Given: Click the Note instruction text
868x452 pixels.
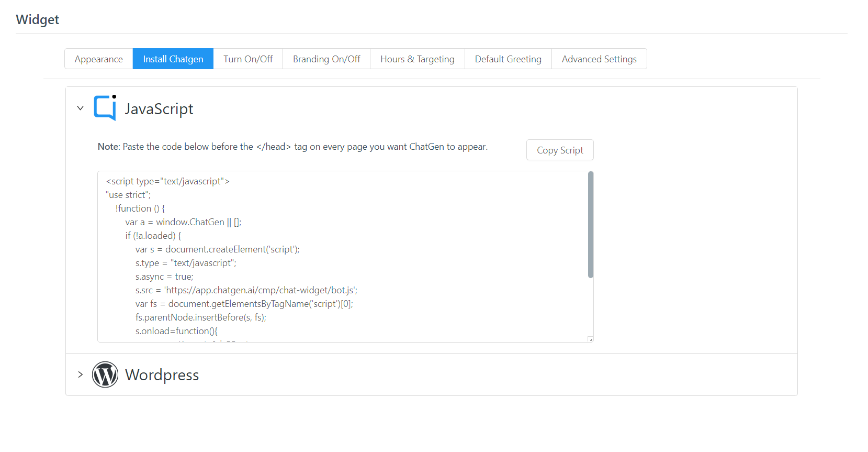Looking at the screenshot, I should click(x=292, y=147).
